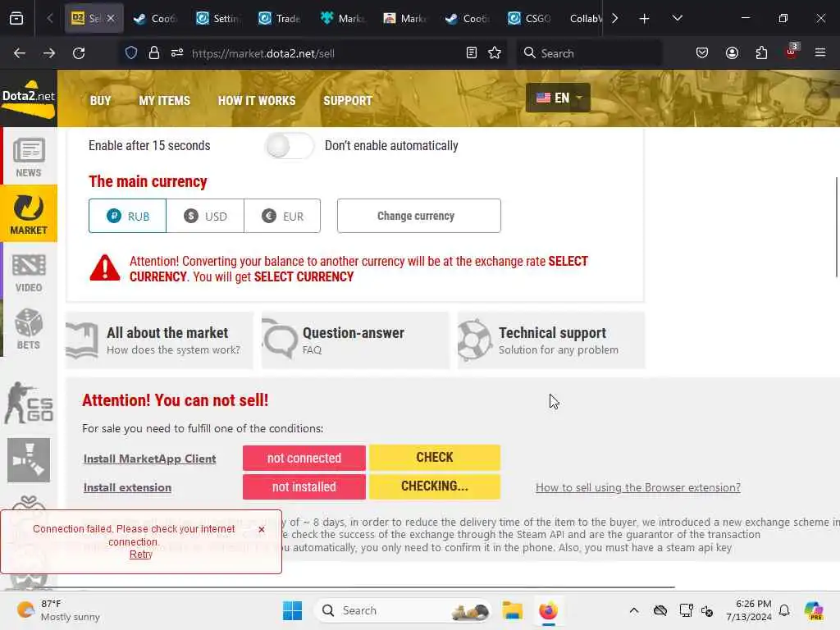
Task: Select USD as main currency
Action: pos(205,216)
